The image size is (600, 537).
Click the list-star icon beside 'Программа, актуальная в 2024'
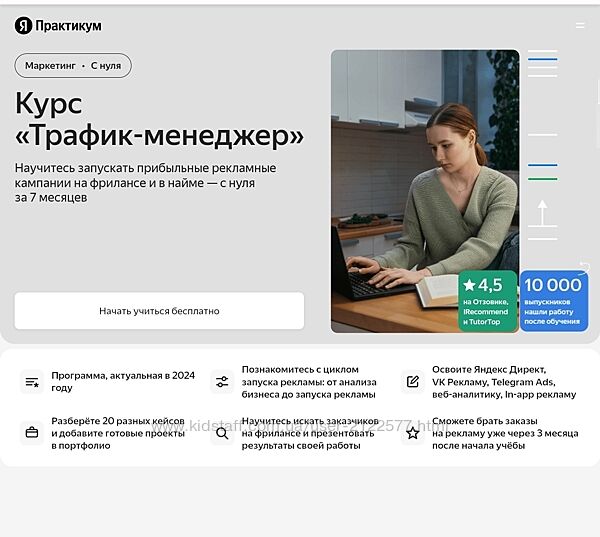click(x=32, y=382)
